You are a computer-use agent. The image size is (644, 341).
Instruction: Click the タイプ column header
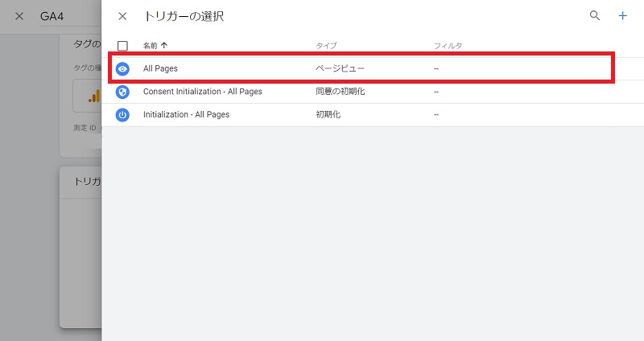click(x=326, y=46)
